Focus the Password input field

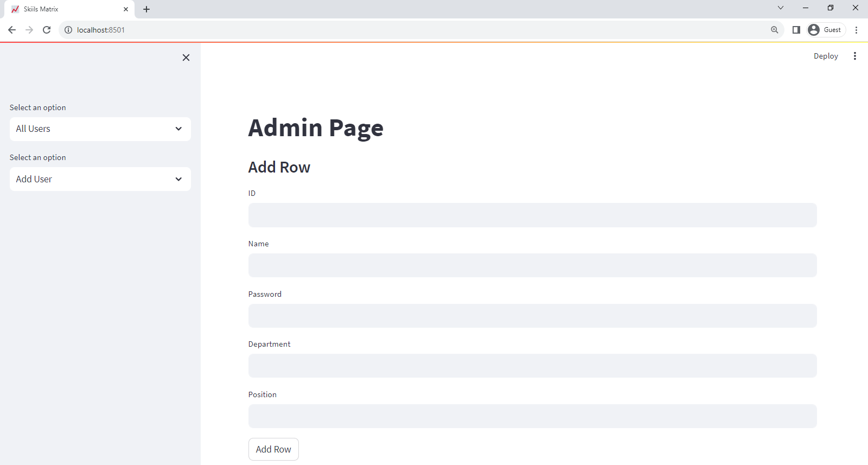click(532, 316)
